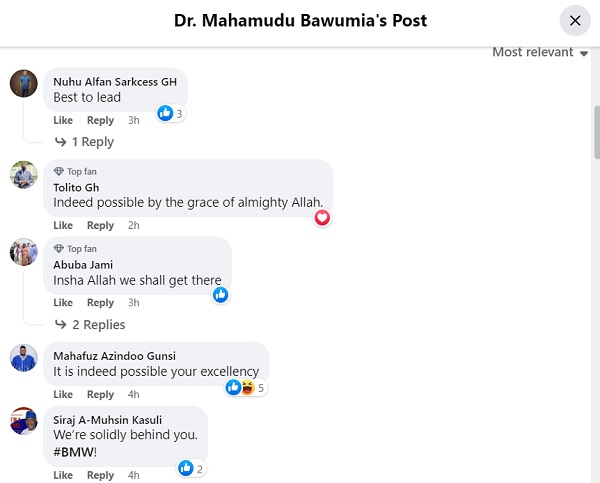Like Abuba Jami's comment
Screen dimensions: 600x483
point(63,302)
